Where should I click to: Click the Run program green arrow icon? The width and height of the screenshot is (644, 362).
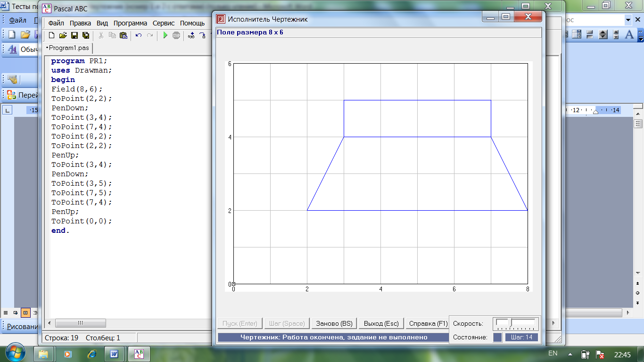[x=165, y=35]
